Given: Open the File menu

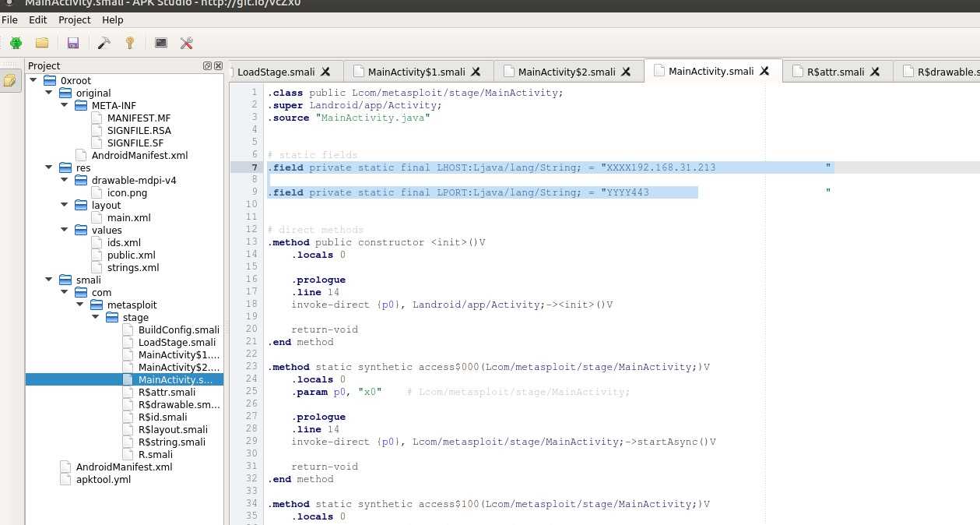Looking at the screenshot, I should [x=9, y=19].
